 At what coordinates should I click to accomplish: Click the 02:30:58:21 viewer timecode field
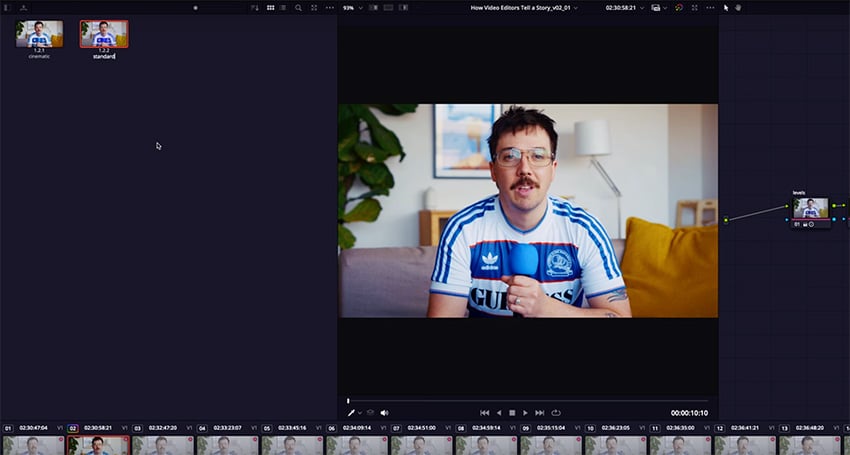[621, 8]
